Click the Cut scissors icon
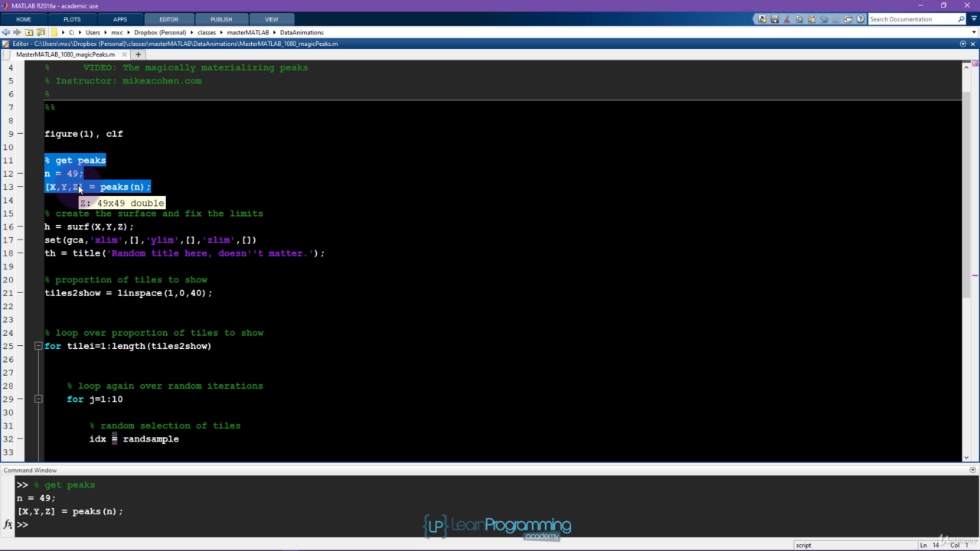Screen dimensions: 980x551 click(x=787, y=19)
